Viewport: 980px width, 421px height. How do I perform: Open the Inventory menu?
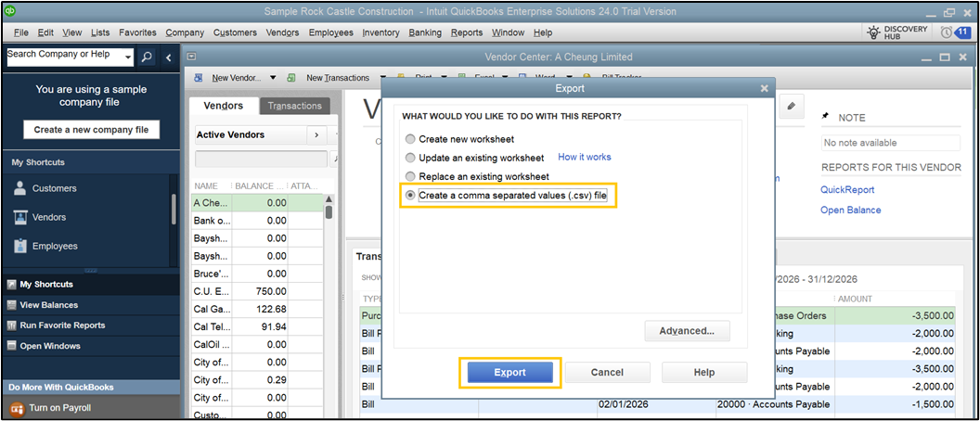pos(380,32)
